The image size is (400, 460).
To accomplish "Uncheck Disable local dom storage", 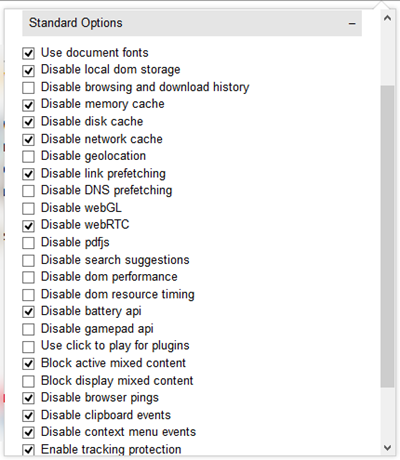I will [x=28, y=70].
